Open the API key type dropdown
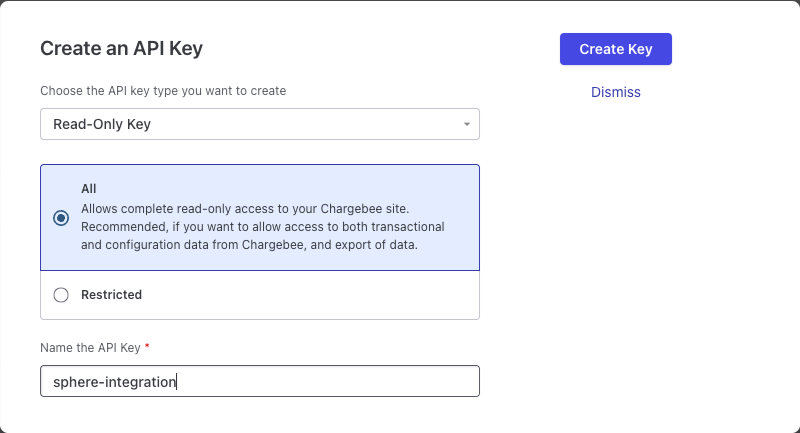 (259, 124)
